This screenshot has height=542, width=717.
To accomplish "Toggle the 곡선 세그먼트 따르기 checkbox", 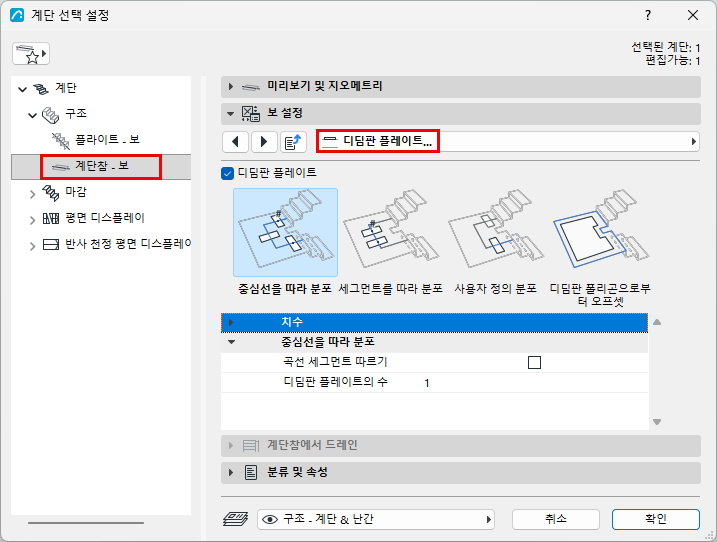I will (x=534, y=362).
